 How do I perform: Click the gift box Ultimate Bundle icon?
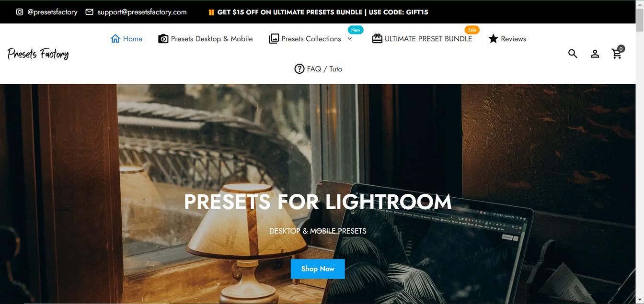[x=377, y=39]
